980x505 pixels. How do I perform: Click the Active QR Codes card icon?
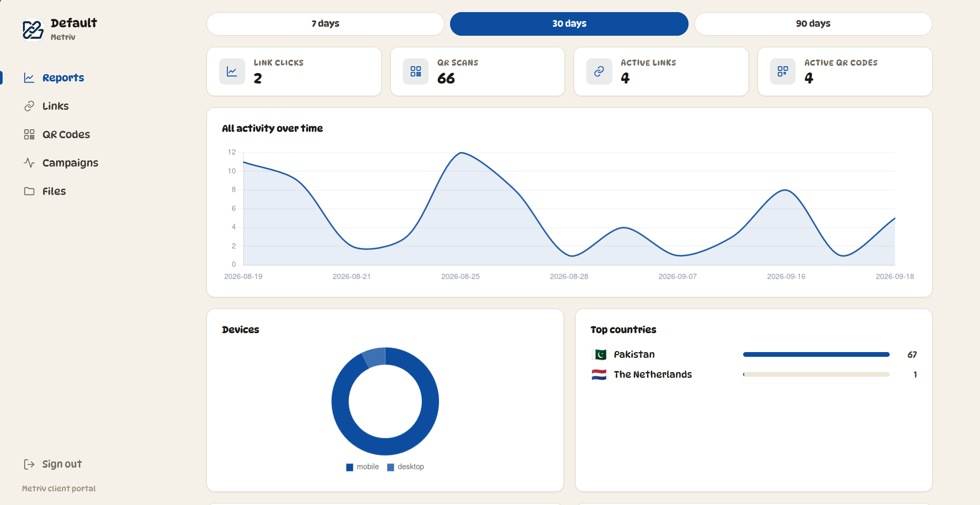coord(783,71)
